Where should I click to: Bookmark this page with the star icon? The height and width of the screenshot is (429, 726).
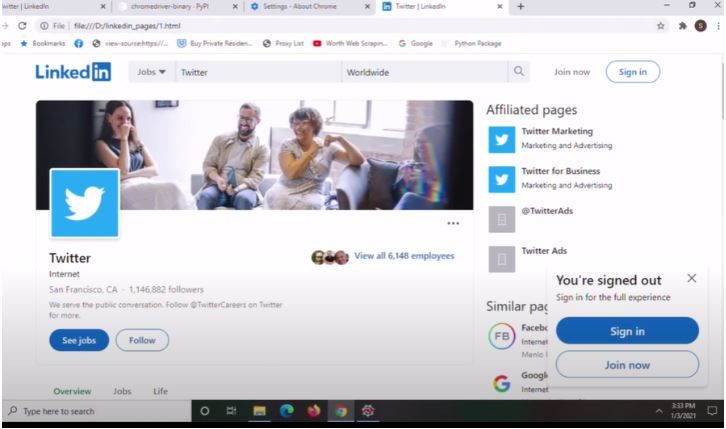[x=661, y=26]
